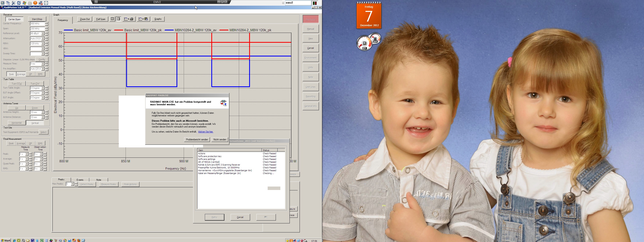Viewport: 644px width, 242px height.
Task: Switch to the Peaks tab
Action: (61, 179)
